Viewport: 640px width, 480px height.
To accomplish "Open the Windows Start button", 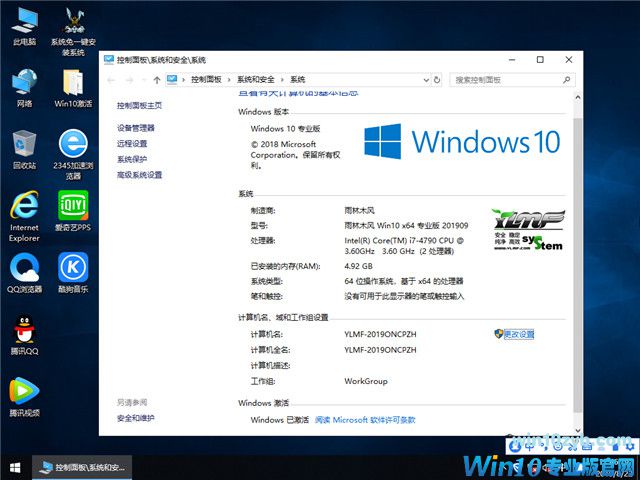I will click(x=15, y=468).
